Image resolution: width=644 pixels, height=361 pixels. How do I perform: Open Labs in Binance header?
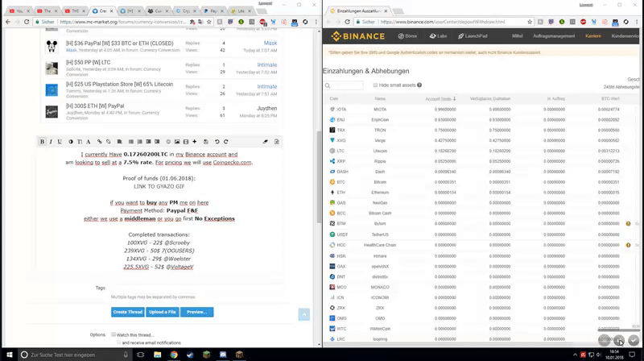point(438,36)
